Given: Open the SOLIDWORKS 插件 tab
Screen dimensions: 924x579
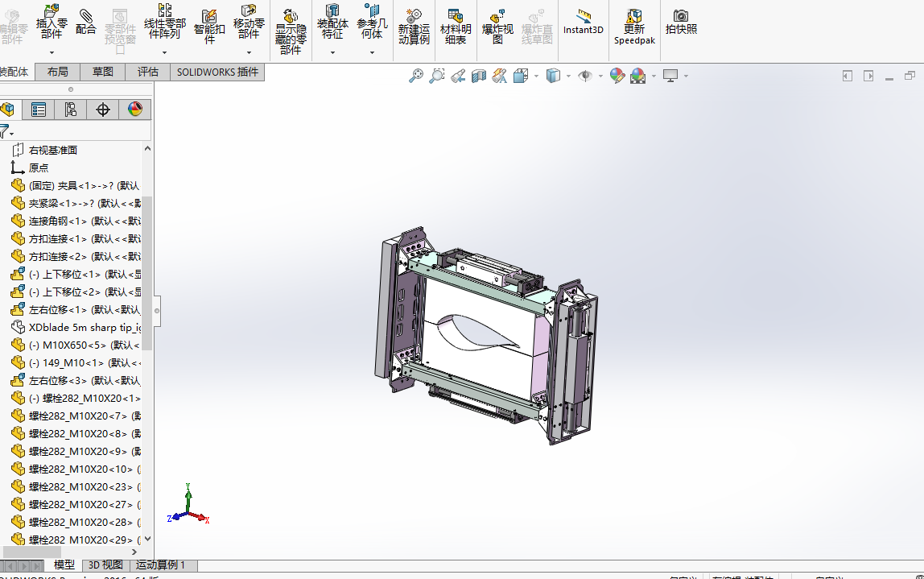Looking at the screenshot, I should [x=217, y=72].
